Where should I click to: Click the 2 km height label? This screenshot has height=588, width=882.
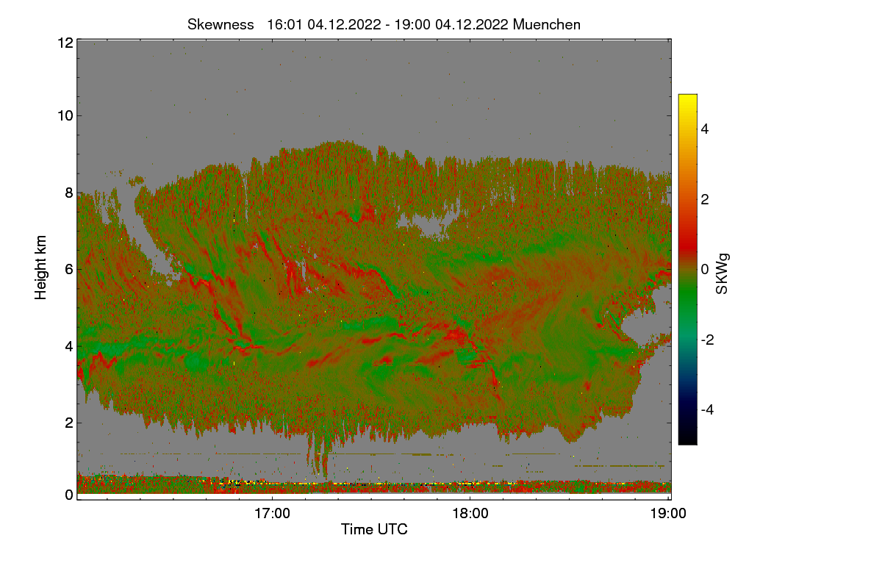(68, 422)
